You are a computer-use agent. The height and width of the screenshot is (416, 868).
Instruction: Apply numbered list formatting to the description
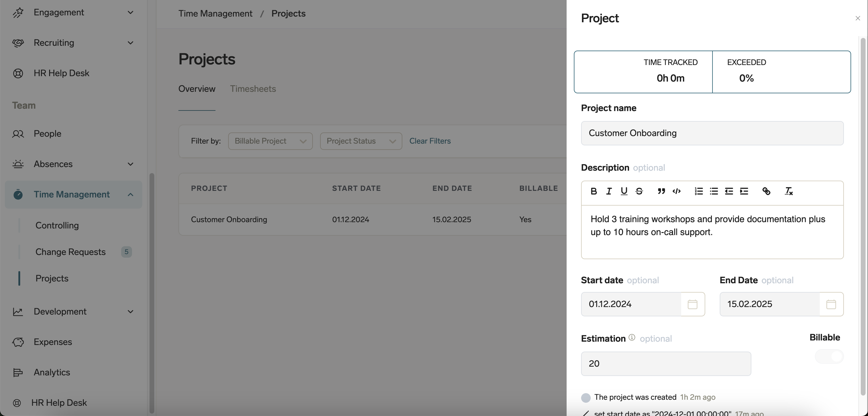(699, 191)
